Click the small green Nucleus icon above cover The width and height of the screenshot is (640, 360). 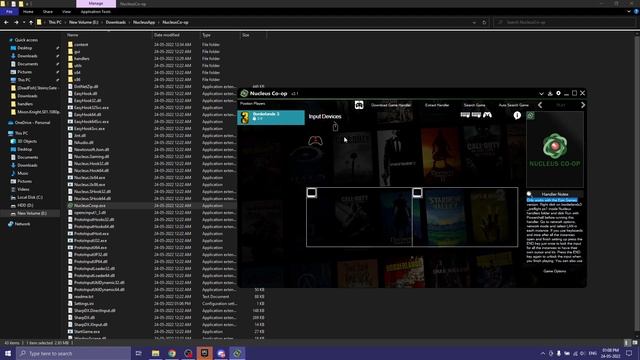point(530,116)
